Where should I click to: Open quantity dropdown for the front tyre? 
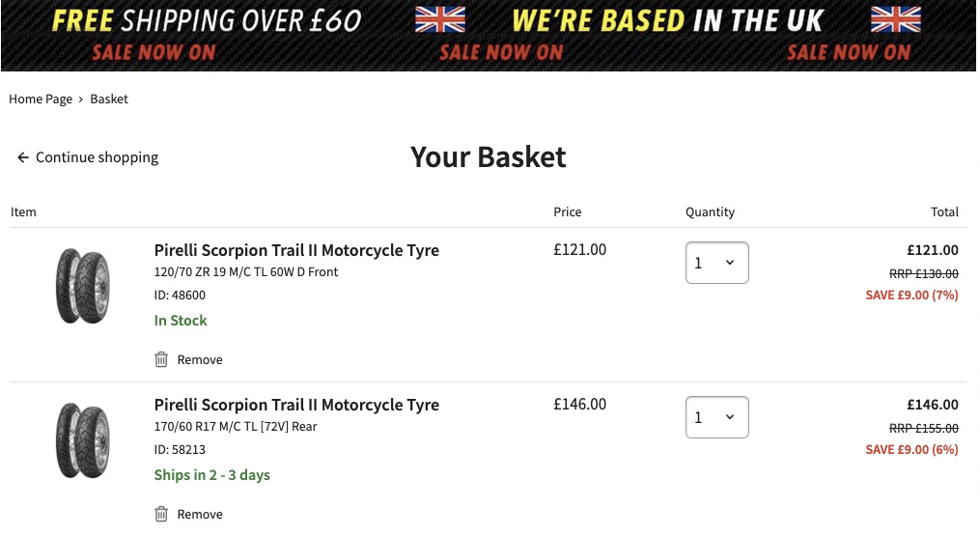(716, 263)
